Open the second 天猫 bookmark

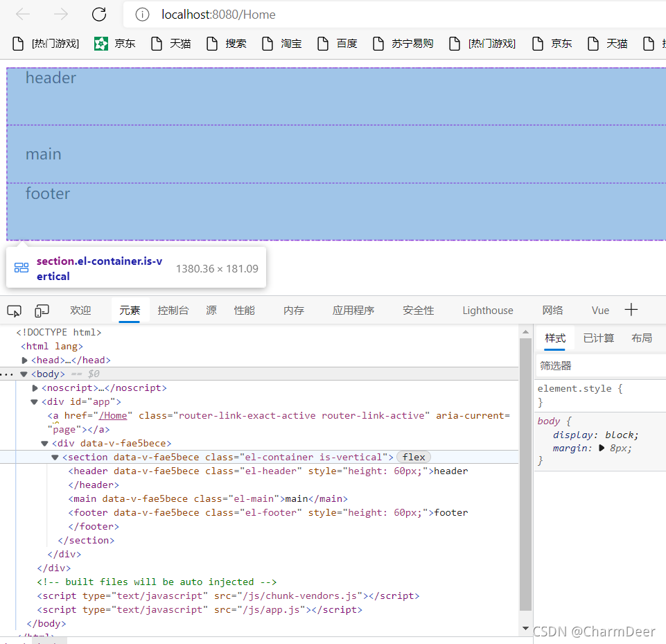607,44
